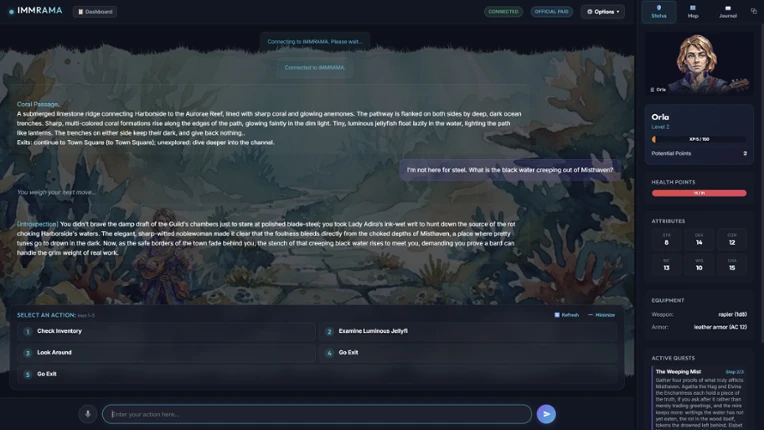764x430 pixels.
Task: Click Orla's character portrait
Action: (x=699, y=63)
